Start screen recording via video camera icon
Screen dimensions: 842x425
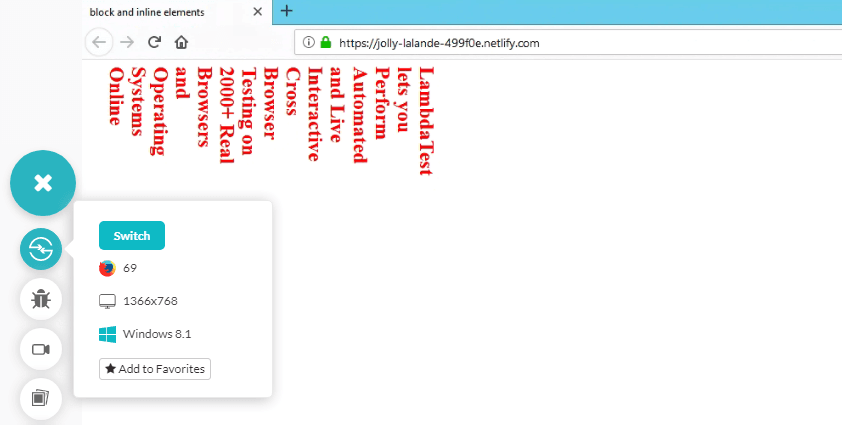(x=41, y=349)
